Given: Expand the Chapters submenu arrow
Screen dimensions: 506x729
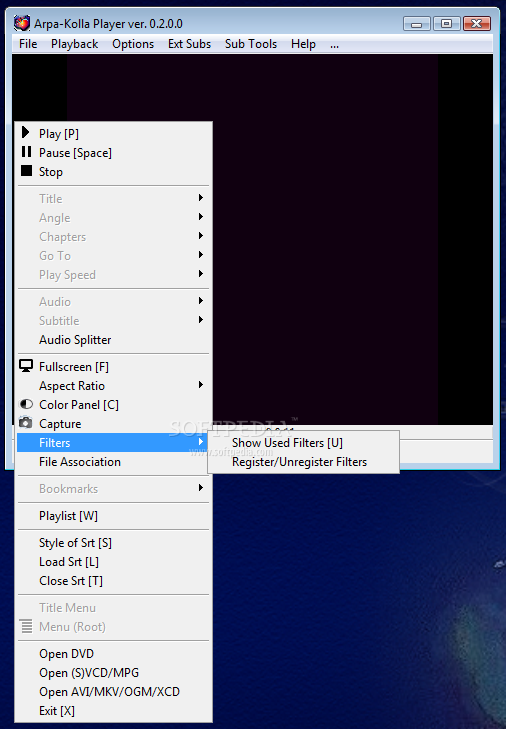Looking at the screenshot, I should tap(201, 236).
